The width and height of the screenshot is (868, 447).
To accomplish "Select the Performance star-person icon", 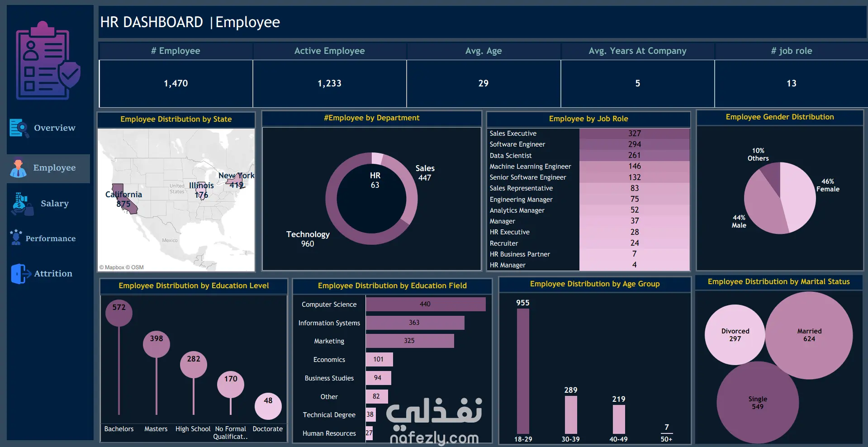I will point(16,238).
